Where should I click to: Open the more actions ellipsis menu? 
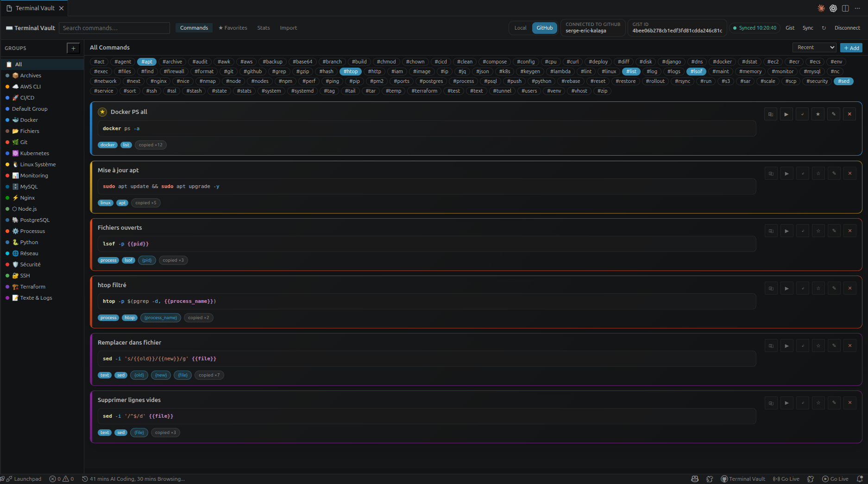coord(857,8)
